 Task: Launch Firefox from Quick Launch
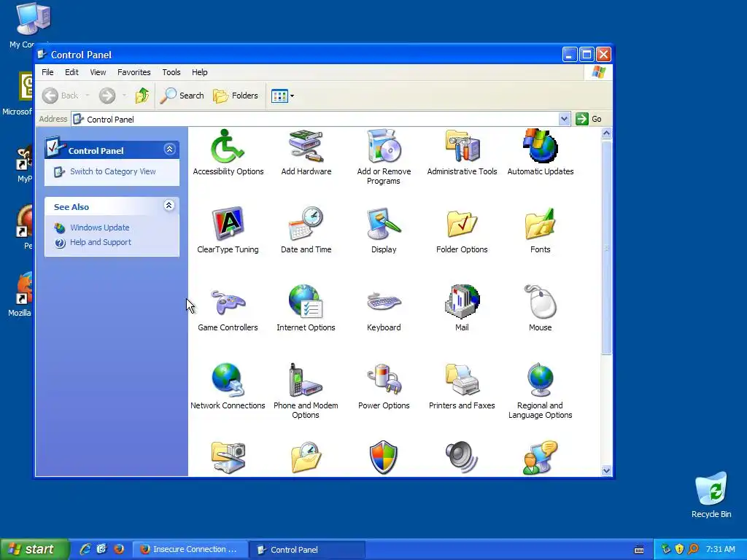click(x=119, y=549)
